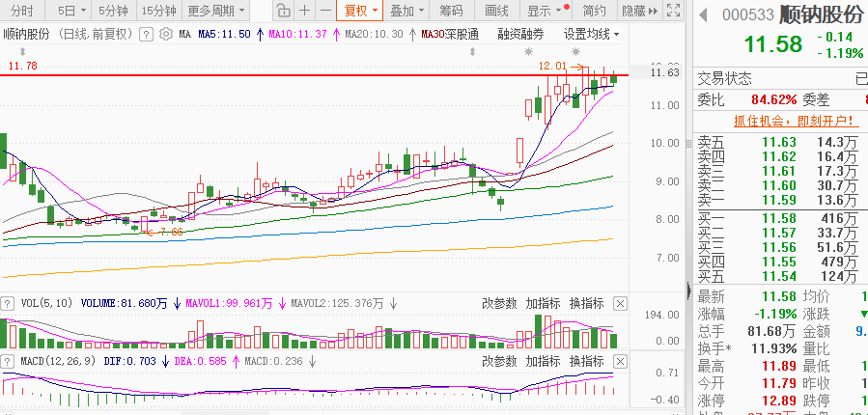Click the DEA:0.585 MACD label
868x415 pixels.
click(x=200, y=362)
